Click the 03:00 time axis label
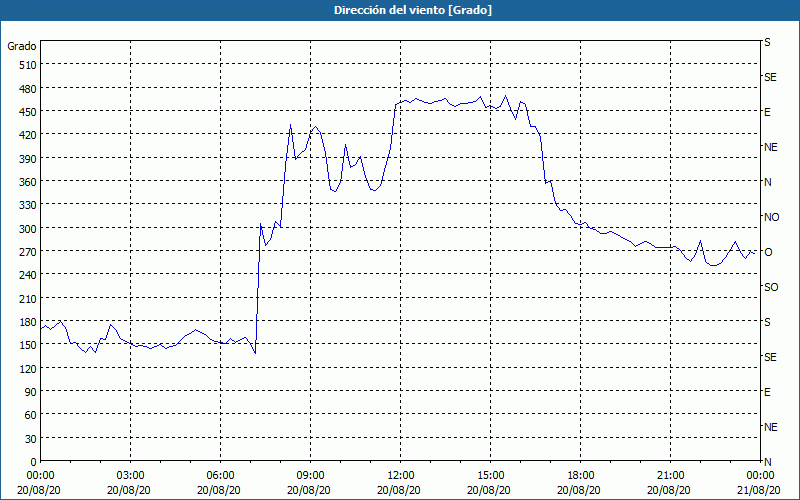This screenshot has height=500, width=800. point(131,476)
